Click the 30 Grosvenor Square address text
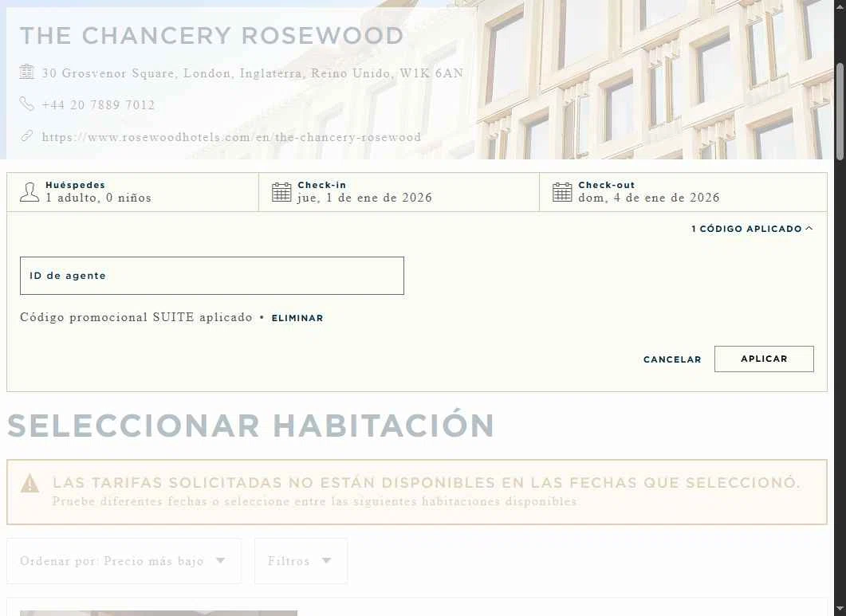This screenshot has height=616, width=846. (x=253, y=73)
